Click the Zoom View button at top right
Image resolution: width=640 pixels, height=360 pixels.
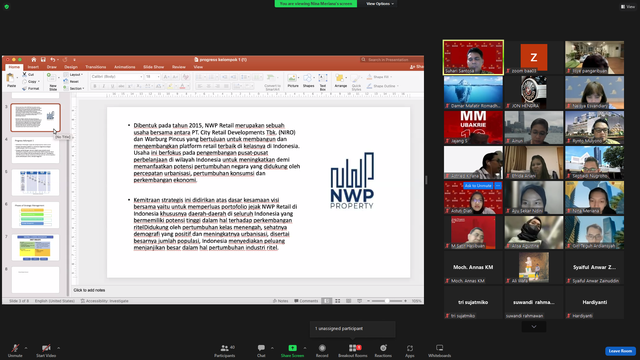(x=628, y=7)
